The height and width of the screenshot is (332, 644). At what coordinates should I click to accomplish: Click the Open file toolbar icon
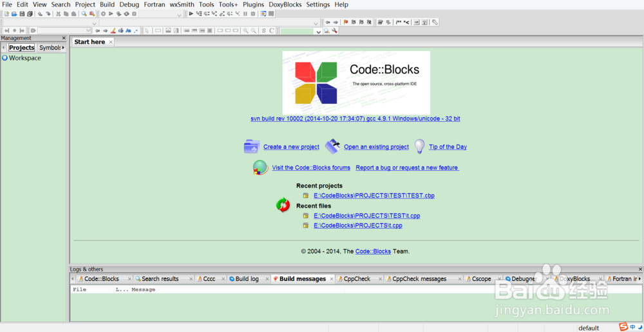(14, 14)
